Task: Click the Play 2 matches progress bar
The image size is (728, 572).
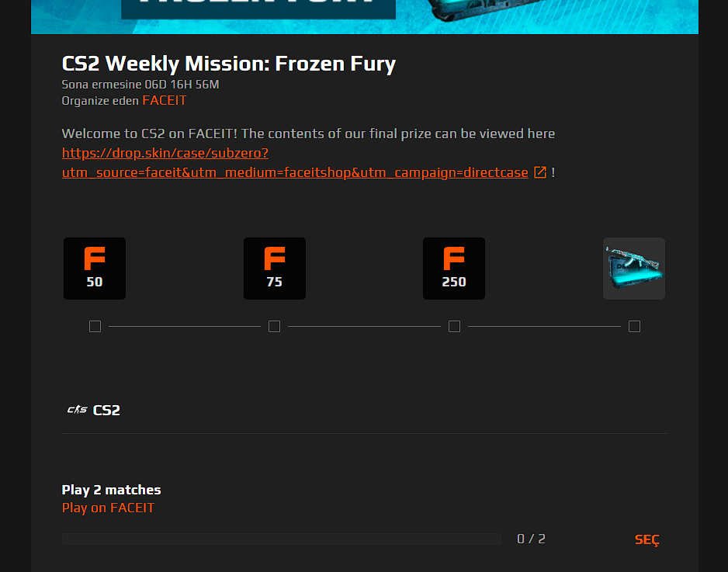Action: click(x=282, y=539)
